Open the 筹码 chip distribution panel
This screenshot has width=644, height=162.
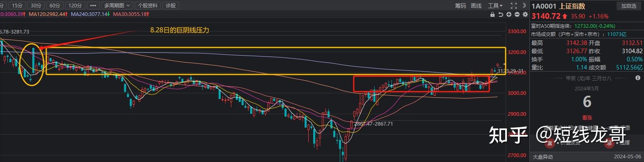click(x=461, y=6)
